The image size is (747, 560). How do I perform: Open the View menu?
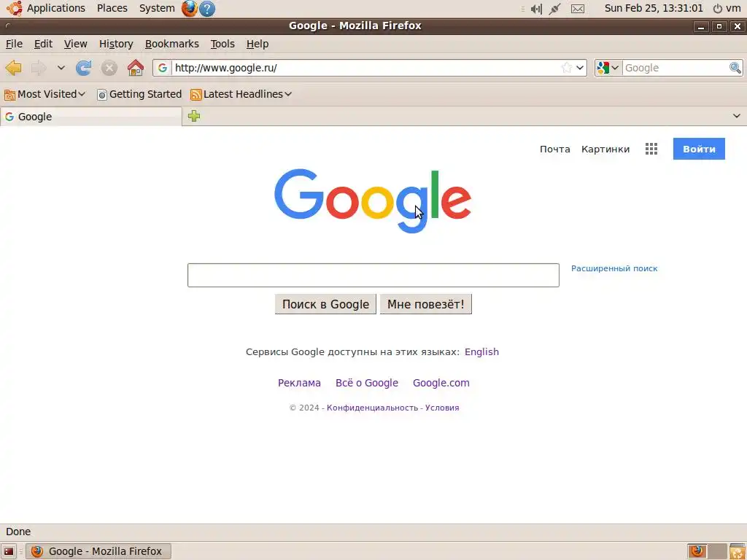click(76, 44)
